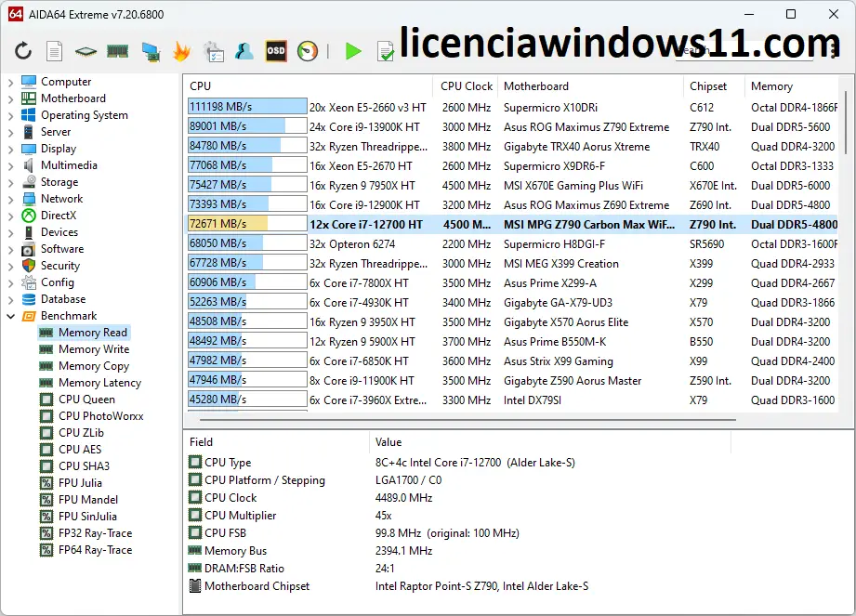The width and height of the screenshot is (856, 616).
Task: Open the preferences checklist toolbar icon
Action: click(x=214, y=51)
